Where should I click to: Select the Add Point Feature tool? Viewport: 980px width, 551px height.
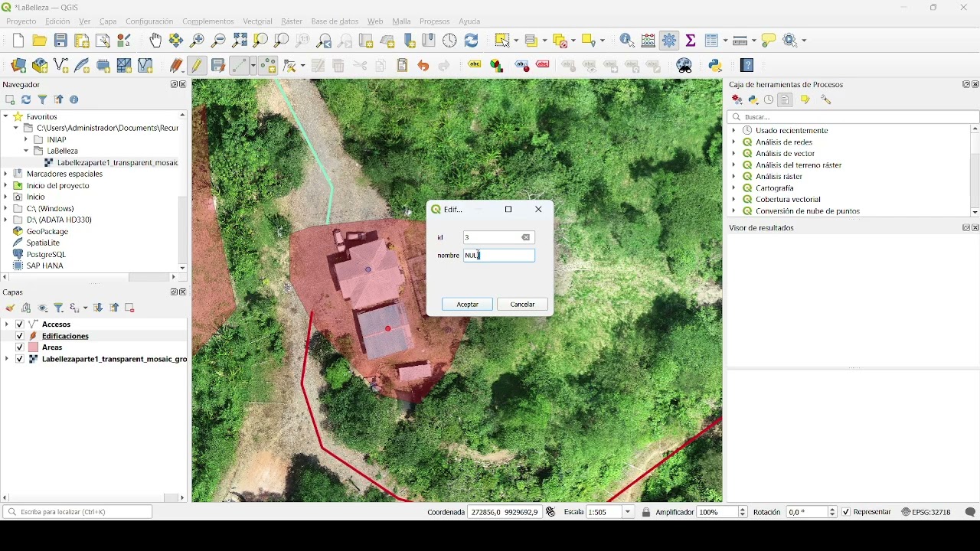[268, 67]
